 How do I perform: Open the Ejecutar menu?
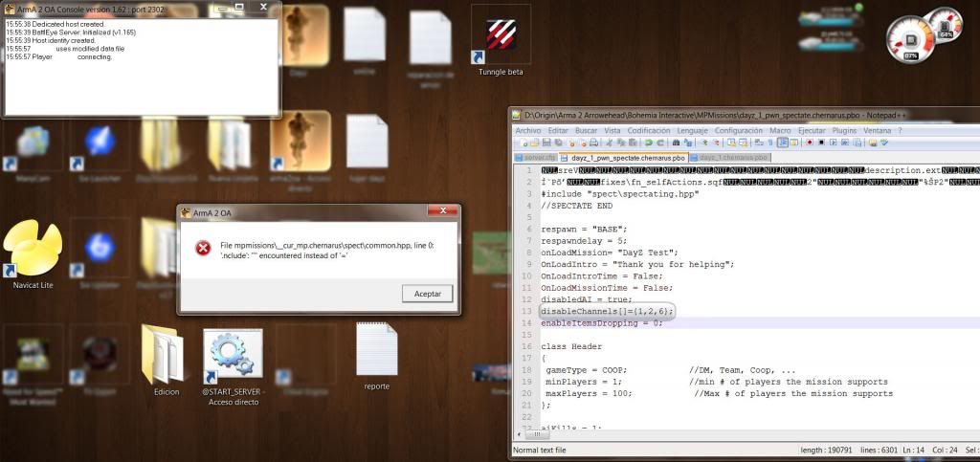[812, 130]
